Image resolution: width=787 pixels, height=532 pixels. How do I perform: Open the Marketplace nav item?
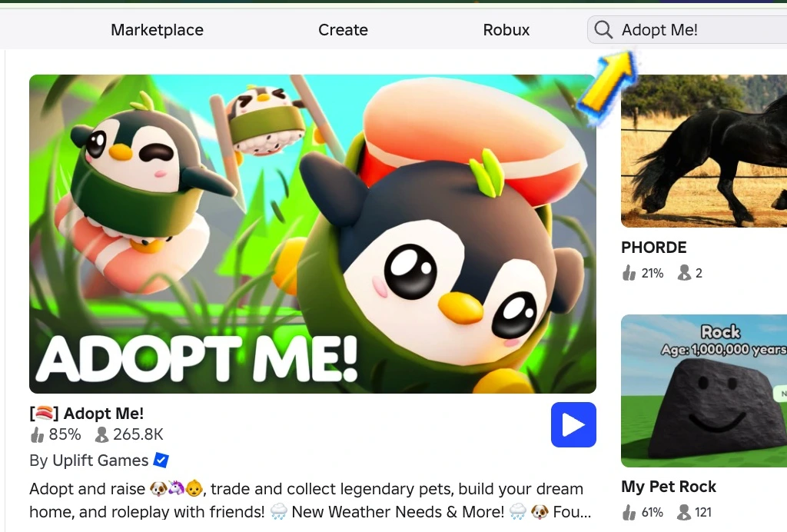[x=157, y=30]
